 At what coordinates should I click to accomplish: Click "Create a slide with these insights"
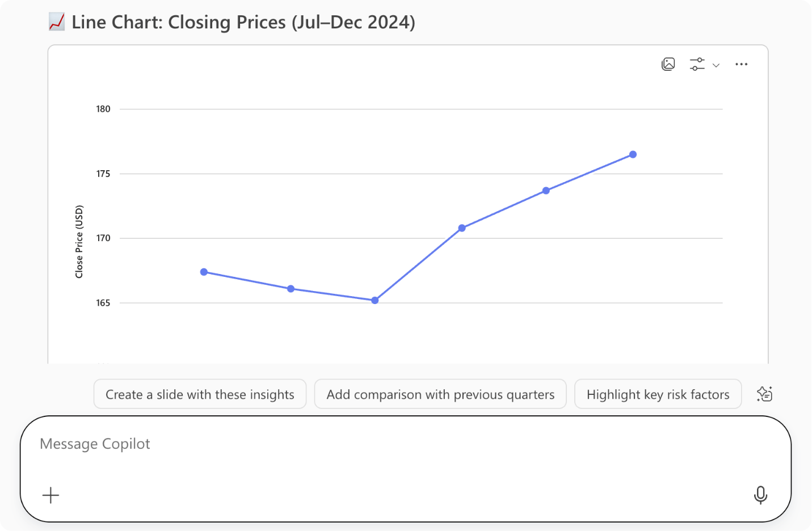click(x=200, y=394)
